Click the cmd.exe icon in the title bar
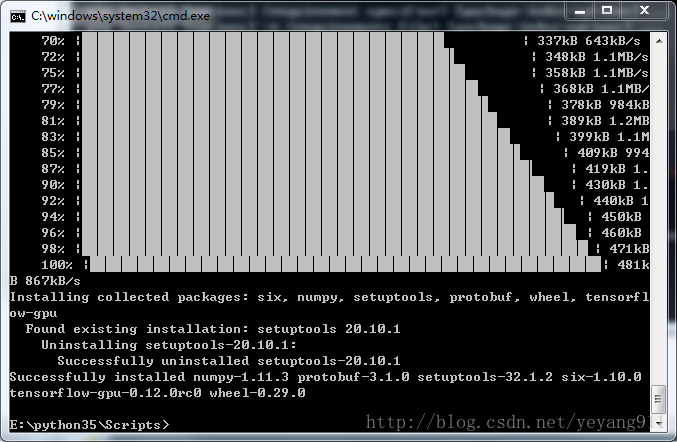The height and width of the screenshot is (442, 677). click(x=18, y=16)
